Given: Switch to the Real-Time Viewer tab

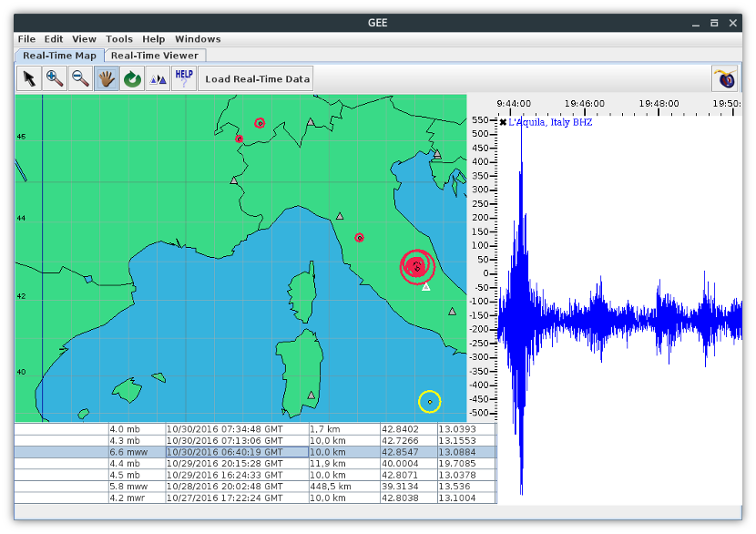Looking at the screenshot, I should 155,56.
